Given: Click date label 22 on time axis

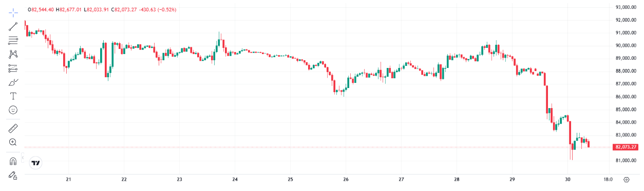Looking at the screenshot, I should pos(124,180).
